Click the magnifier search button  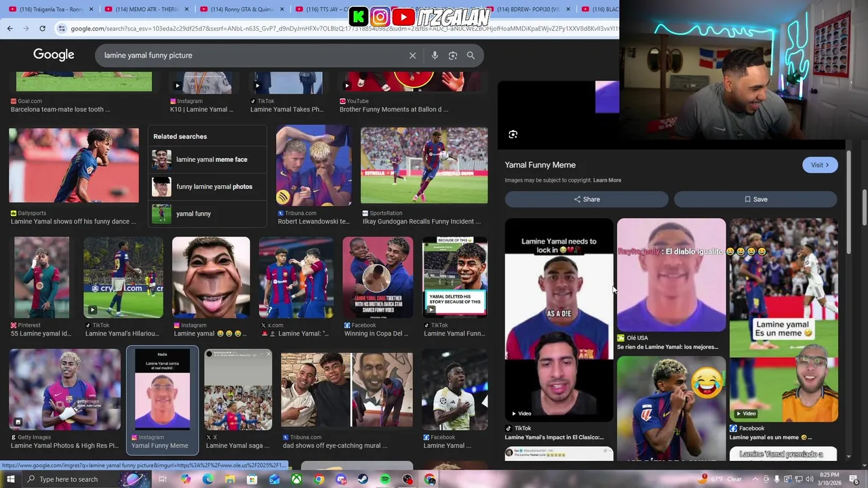click(471, 56)
